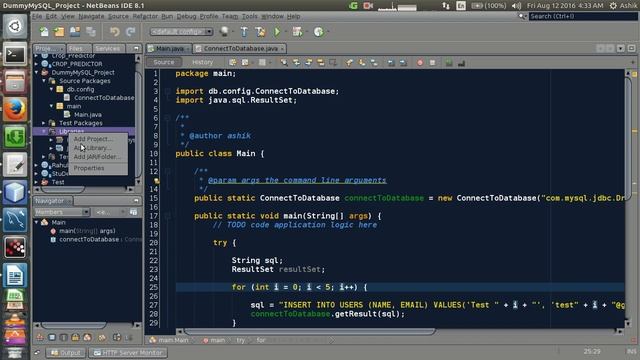The height and width of the screenshot is (360, 640).
Task: Click the sound volume tray icon
Action: 517,6
